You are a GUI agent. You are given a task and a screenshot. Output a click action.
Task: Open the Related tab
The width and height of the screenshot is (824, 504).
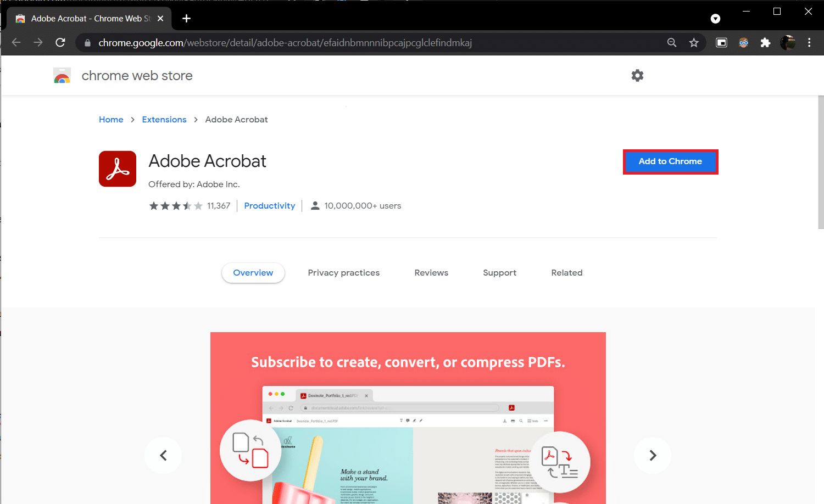[x=567, y=273]
